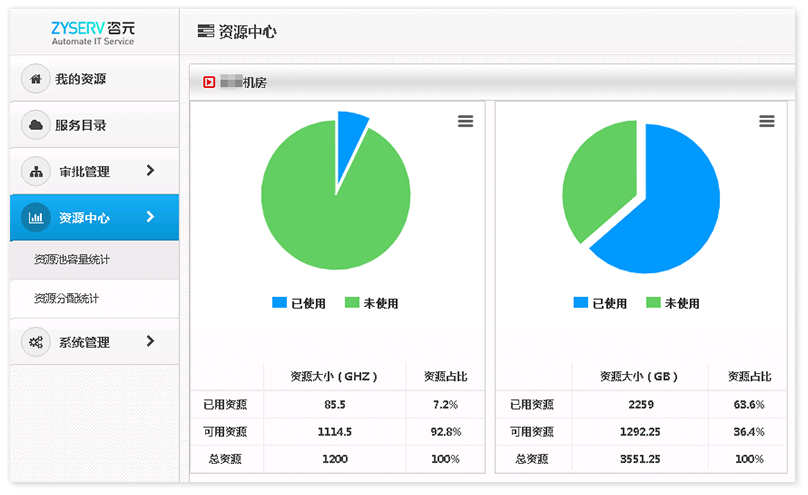Click the gears icon for 系统管理
Viewport: 808px width, 495px height.
coord(36,342)
